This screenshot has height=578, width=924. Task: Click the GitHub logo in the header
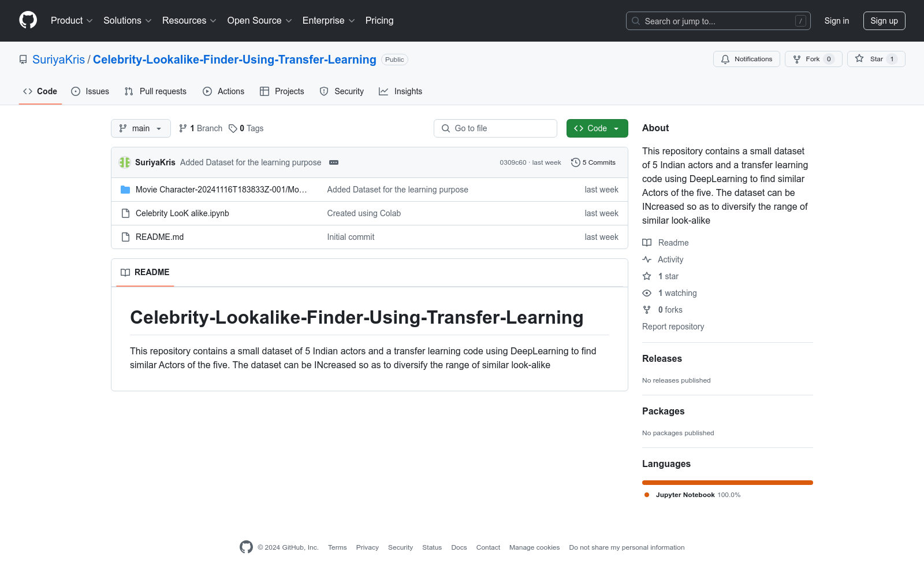[28, 20]
